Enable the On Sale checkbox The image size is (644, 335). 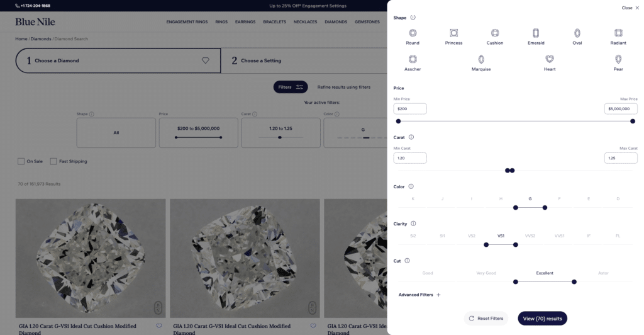point(21,161)
